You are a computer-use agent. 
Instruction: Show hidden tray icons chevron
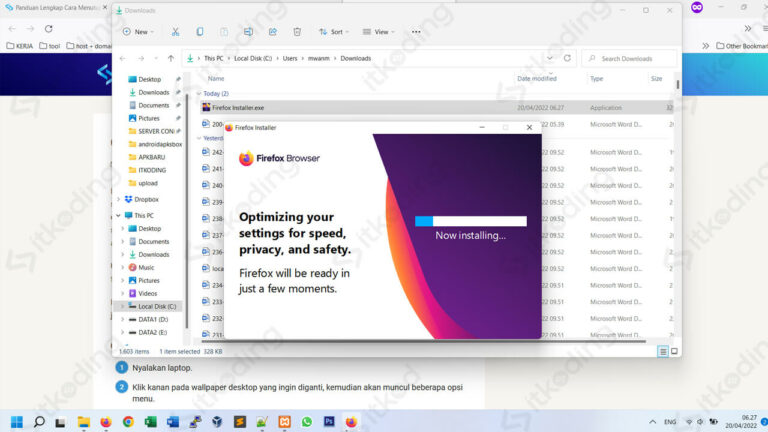point(652,422)
